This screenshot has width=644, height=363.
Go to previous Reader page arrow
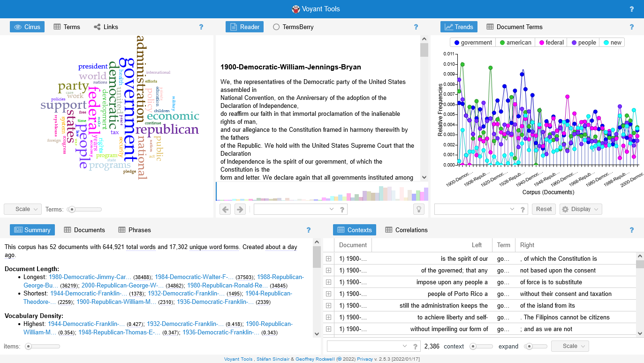pos(225,209)
